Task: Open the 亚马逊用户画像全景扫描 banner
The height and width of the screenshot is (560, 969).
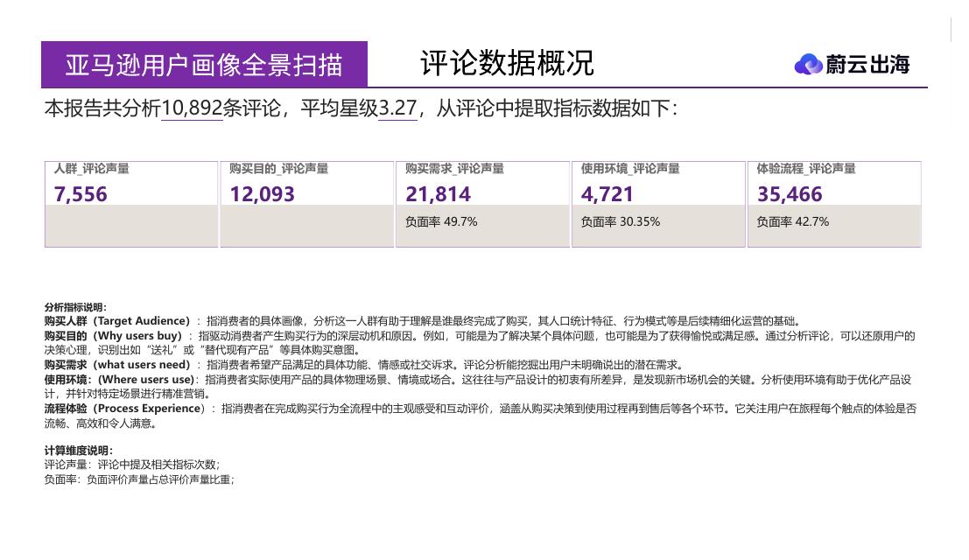Action: pyautogui.click(x=207, y=62)
